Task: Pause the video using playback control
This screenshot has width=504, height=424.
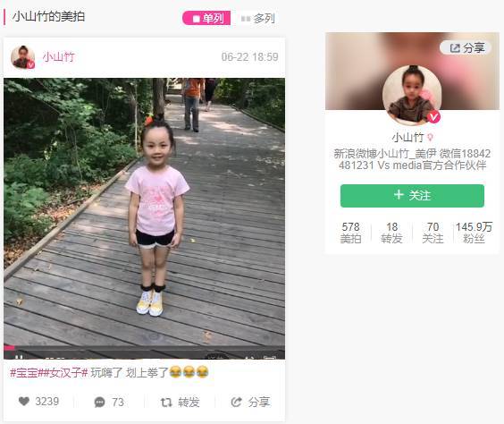Action: point(19,356)
